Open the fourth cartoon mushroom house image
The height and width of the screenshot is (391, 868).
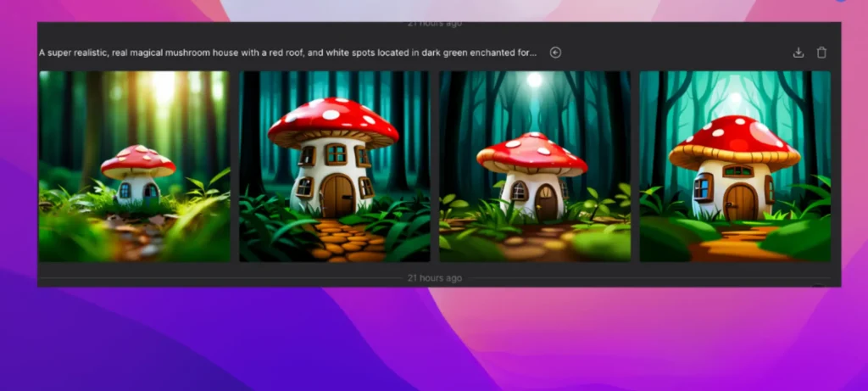tap(735, 166)
